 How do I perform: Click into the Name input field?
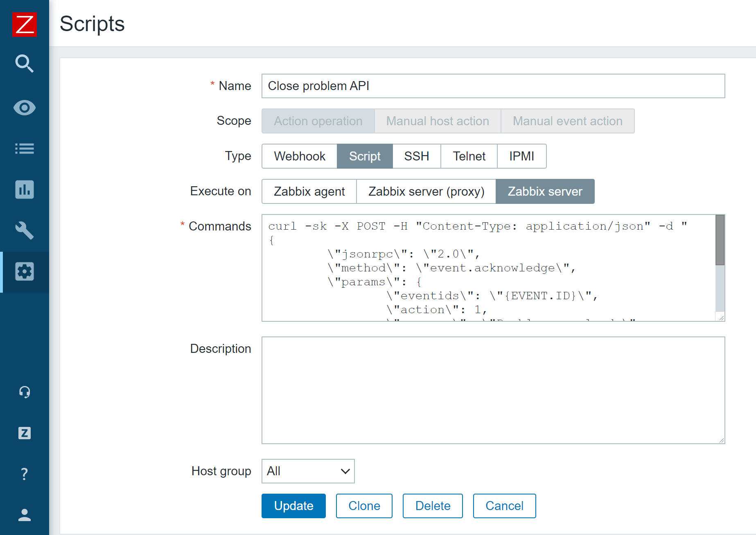pyautogui.click(x=493, y=86)
